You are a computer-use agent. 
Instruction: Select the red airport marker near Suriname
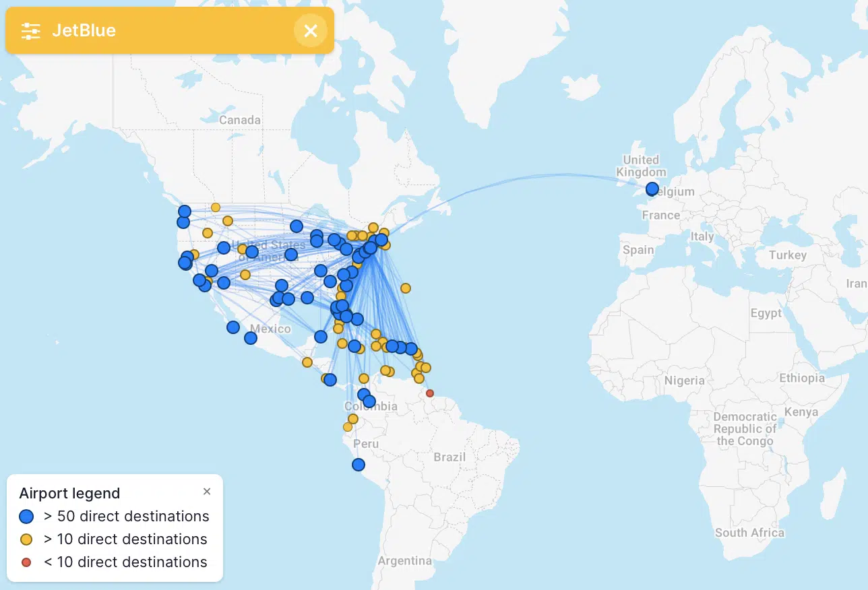(429, 394)
